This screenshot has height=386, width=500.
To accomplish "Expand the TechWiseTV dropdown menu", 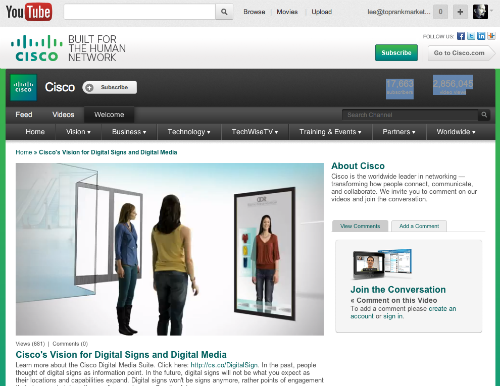I will 255,132.
